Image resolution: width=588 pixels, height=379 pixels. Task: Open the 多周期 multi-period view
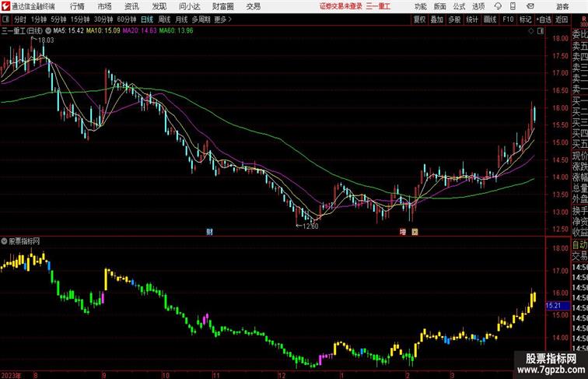coord(201,19)
